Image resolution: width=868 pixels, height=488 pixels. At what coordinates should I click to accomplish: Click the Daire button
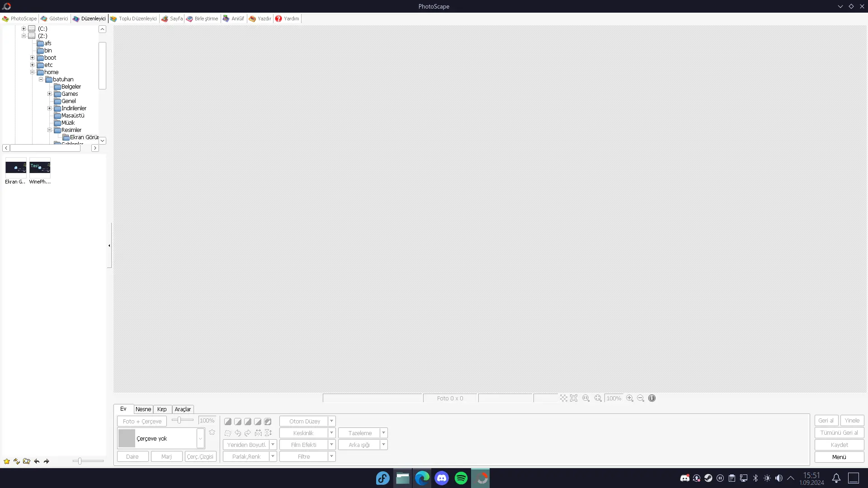pos(132,456)
